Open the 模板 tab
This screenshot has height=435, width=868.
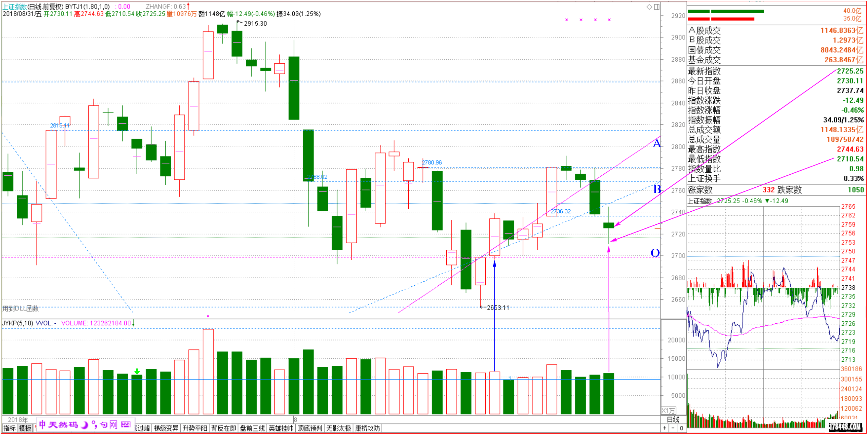(25, 428)
